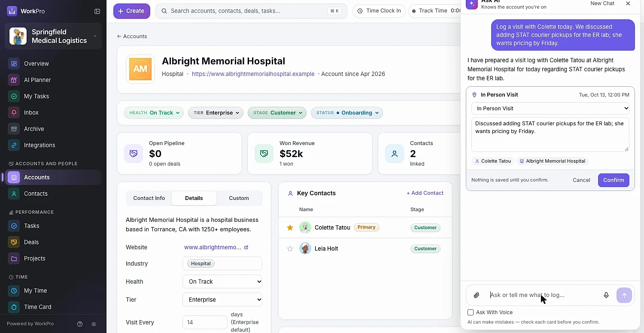
Task: Open Tasks in the sidebar
Action: 53,226
